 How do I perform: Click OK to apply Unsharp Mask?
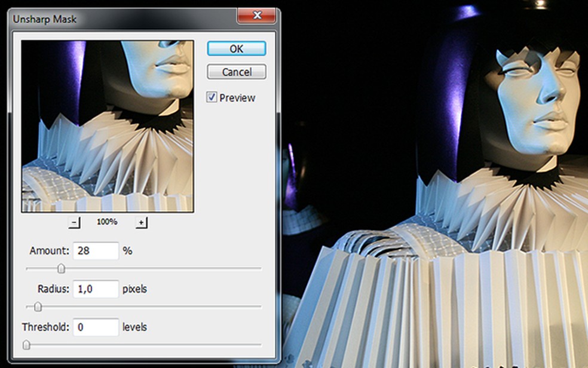pos(237,49)
